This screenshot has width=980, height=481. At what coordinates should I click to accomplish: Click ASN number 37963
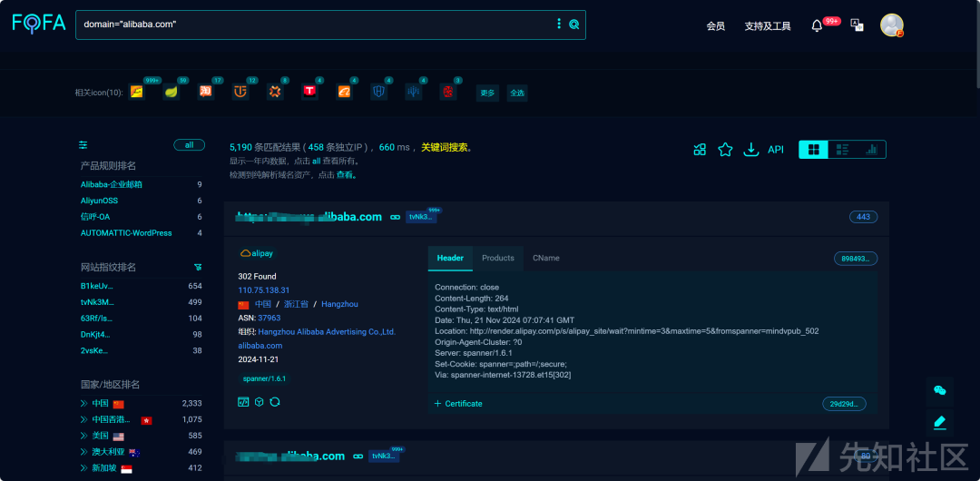coord(269,318)
